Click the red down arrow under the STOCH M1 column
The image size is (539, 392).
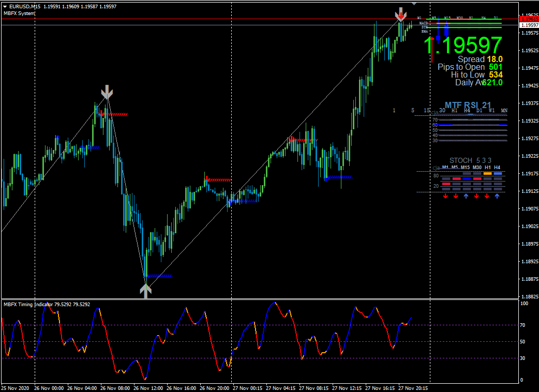(446, 196)
